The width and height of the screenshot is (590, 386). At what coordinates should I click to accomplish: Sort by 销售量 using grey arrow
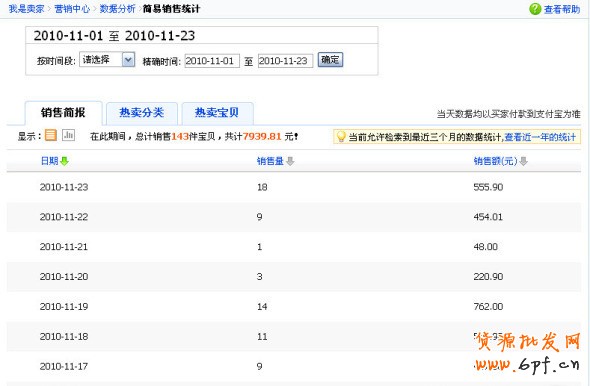290,161
